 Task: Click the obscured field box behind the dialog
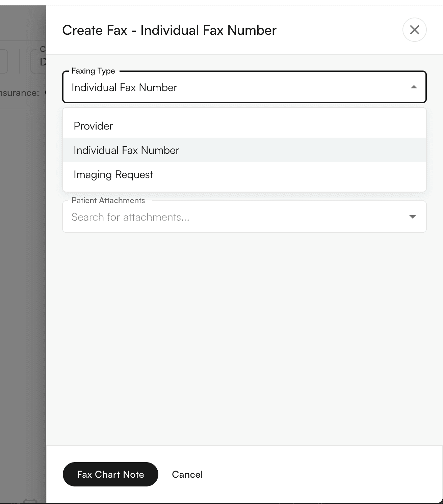click(38, 61)
